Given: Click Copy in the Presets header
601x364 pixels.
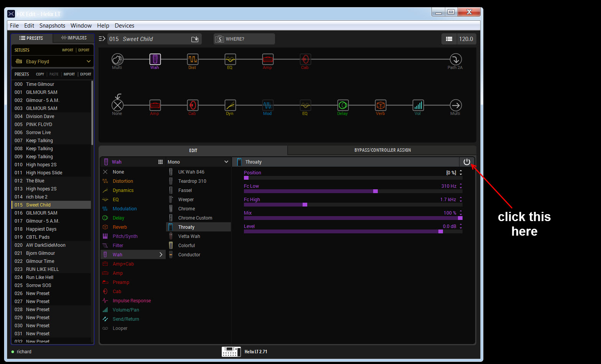Looking at the screenshot, I should tap(40, 74).
